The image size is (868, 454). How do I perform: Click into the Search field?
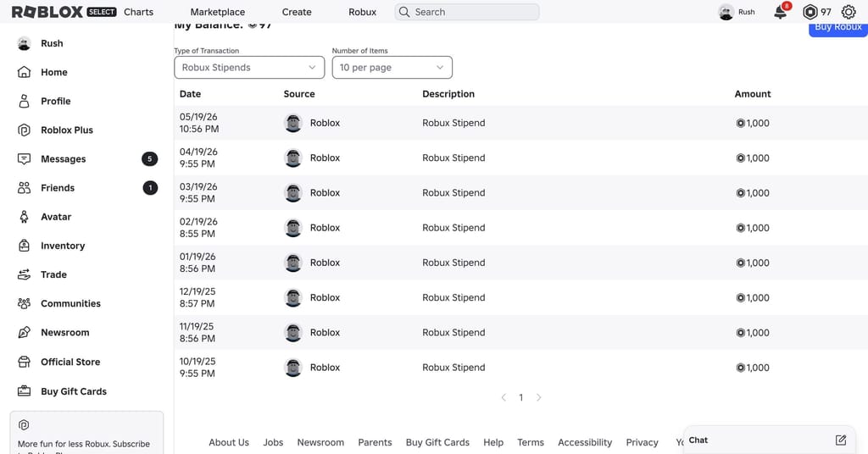click(467, 12)
